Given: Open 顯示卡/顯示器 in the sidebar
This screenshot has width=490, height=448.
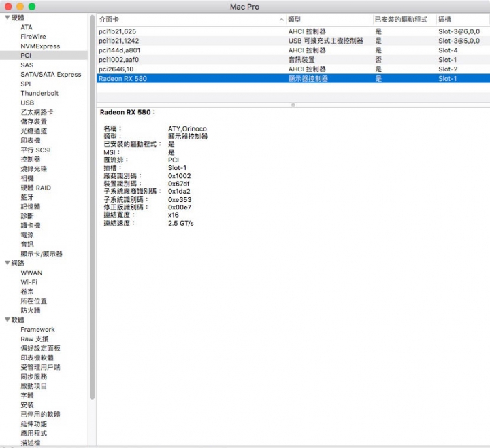Looking at the screenshot, I should pos(42,254).
